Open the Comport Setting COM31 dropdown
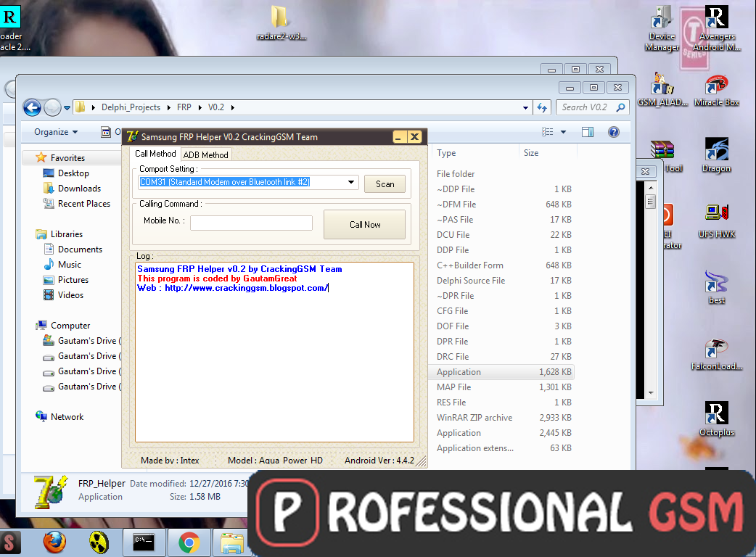The image size is (756, 557). click(351, 182)
